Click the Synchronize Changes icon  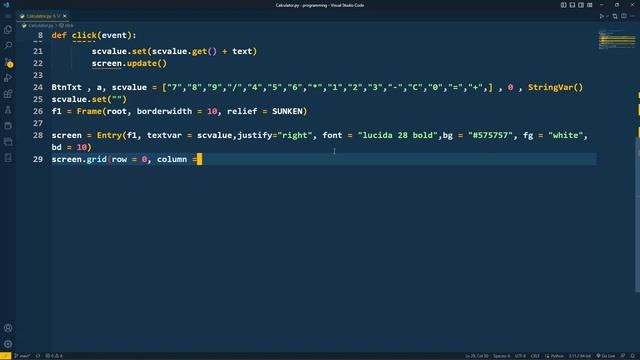pos(38,356)
